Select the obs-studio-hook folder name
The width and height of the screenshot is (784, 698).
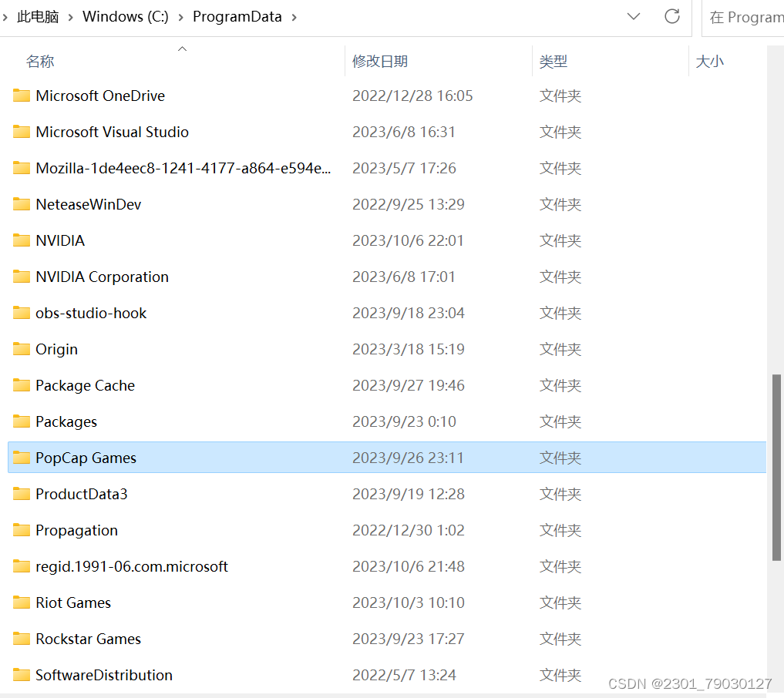(x=91, y=313)
